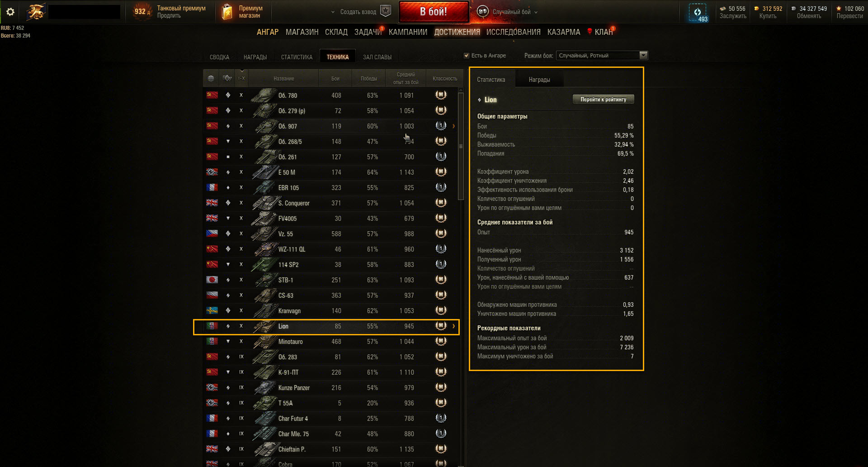
Task: Switch to the Награды tab in stats panel
Action: coord(539,80)
